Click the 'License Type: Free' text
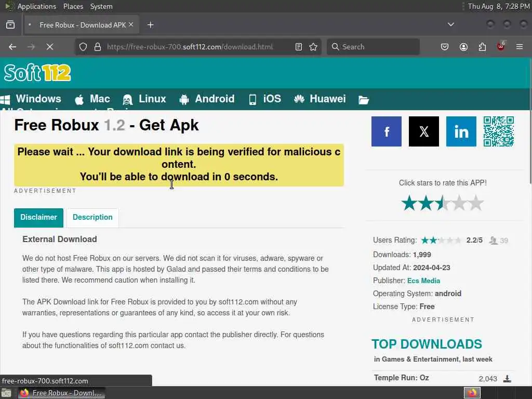This screenshot has width=532, height=399. pyautogui.click(x=404, y=307)
